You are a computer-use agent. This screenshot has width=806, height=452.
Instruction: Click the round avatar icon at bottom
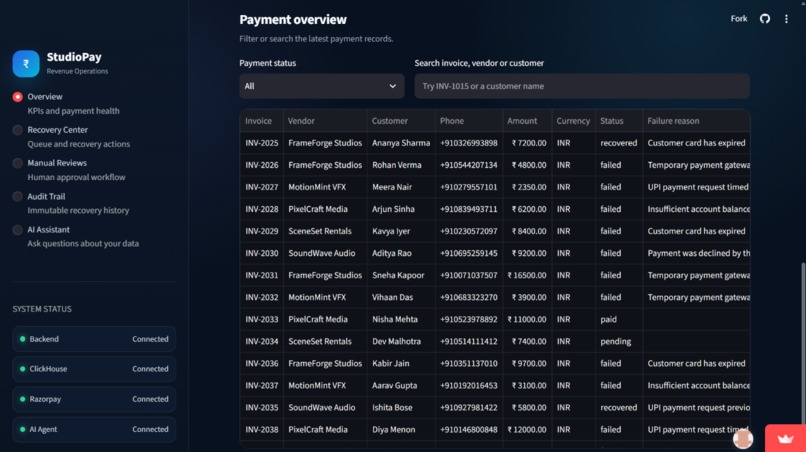(x=743, y=439)
